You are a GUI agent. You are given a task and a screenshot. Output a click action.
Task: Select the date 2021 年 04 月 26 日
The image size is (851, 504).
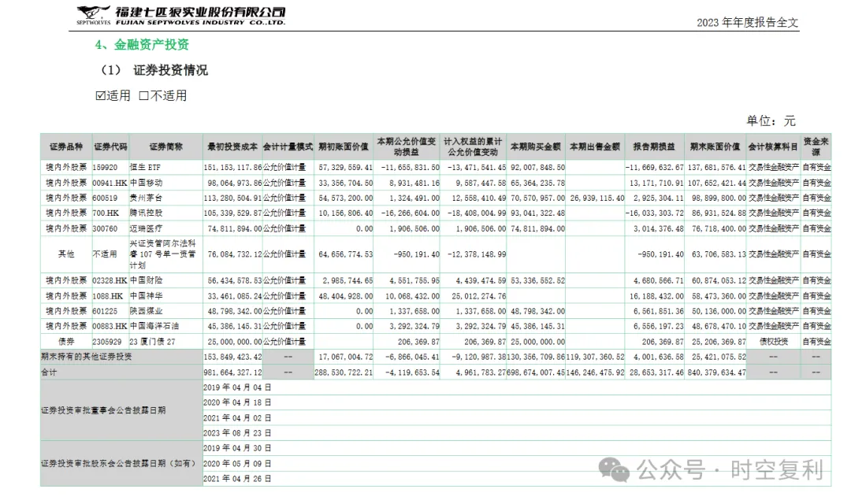[237, 479]
